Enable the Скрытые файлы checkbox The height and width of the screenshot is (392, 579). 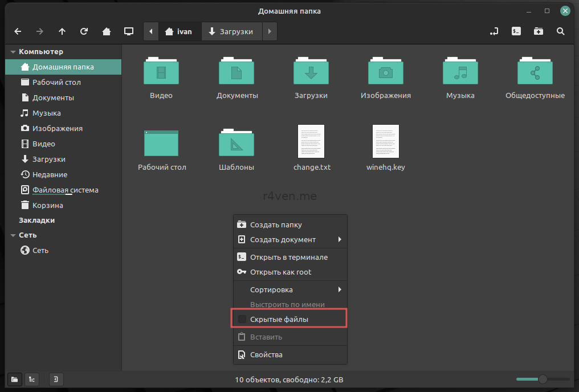(242, 320)
